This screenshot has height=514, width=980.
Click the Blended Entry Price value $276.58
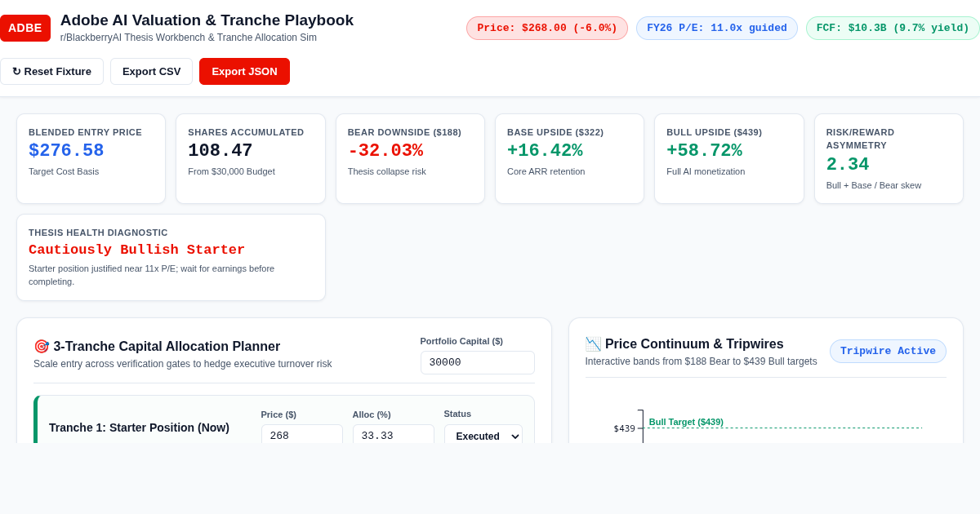tap(66, 151)
